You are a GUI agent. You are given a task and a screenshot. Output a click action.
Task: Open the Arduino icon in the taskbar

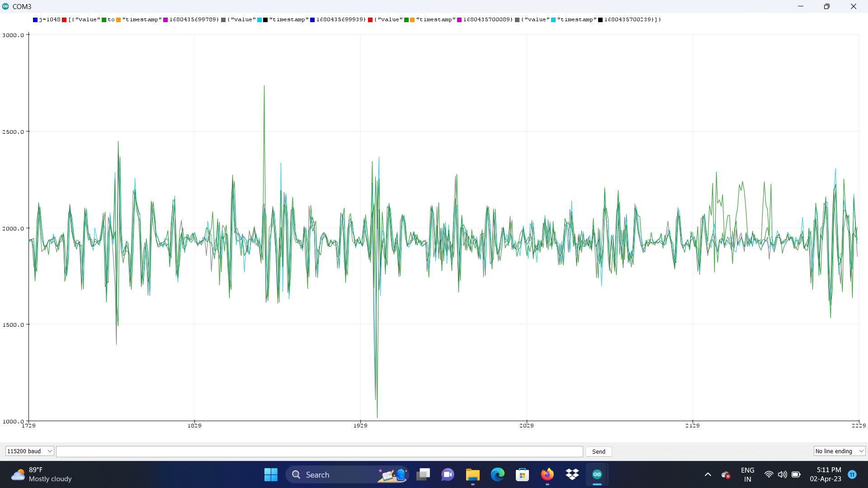pyautogui.click(x=597, y=474)
